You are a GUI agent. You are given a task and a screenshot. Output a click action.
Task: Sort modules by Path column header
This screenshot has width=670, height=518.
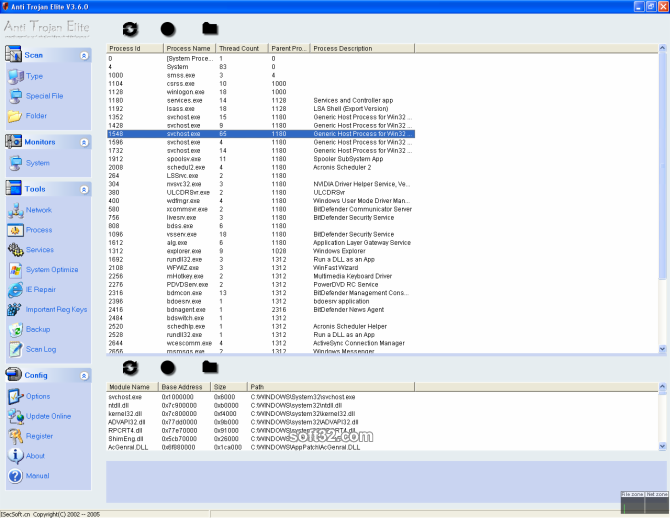coord(331,387)
